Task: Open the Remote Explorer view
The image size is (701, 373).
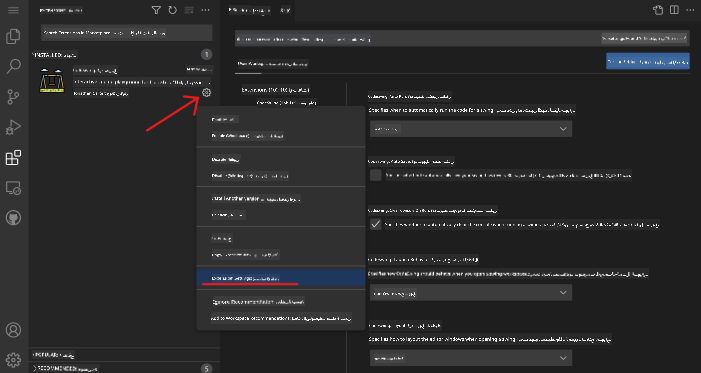Action: pyautogui.click(x=13, y=188)
